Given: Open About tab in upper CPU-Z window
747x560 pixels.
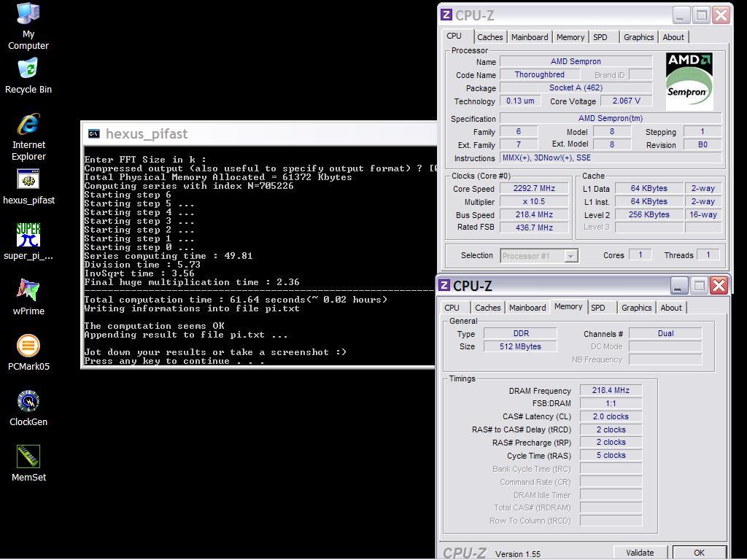Looking at the screenshot, I should pyautogui.click(x=673, y=37).
